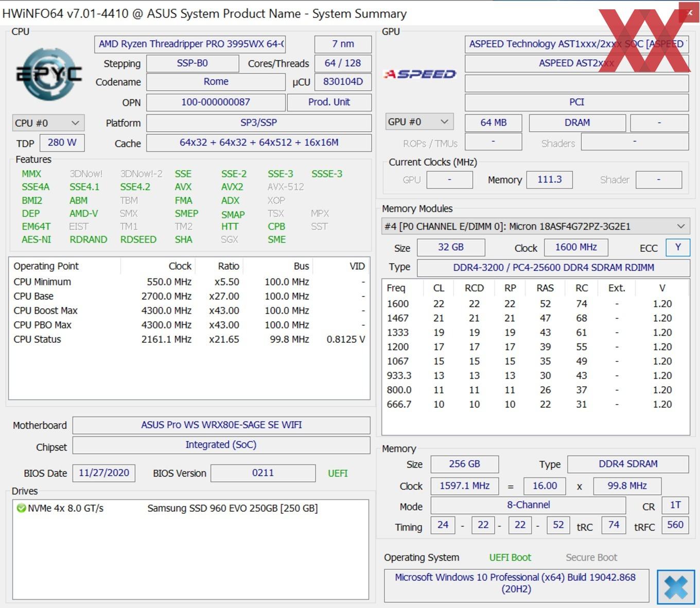Click the motherboard name field
Viewport: 700px width, 608px height.
[x=221, y=425]
